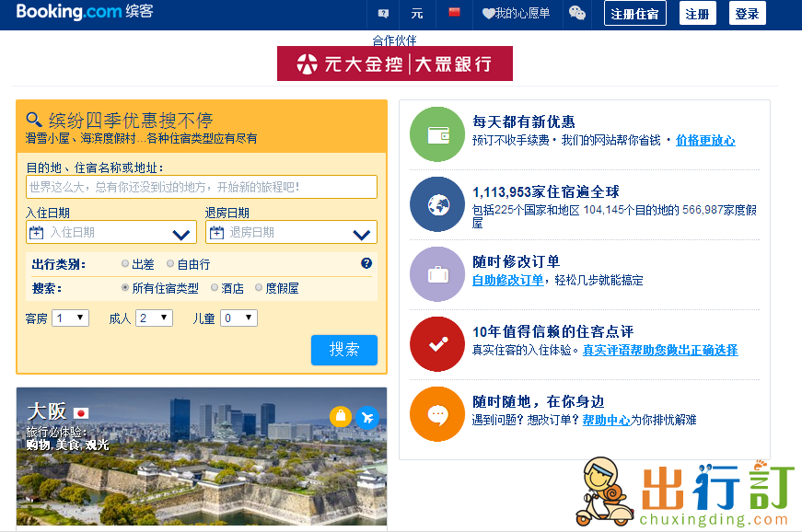Click the 1,113,953家住宿遍全球 heading
This screenshot has height=532, width=802.
click(546, 191)
